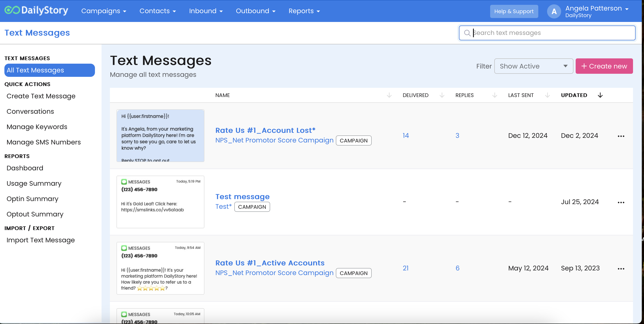This screenshot has height=324, width=644.
Task: Open the Active Accounts preview thumbnail
Action: 160,268
